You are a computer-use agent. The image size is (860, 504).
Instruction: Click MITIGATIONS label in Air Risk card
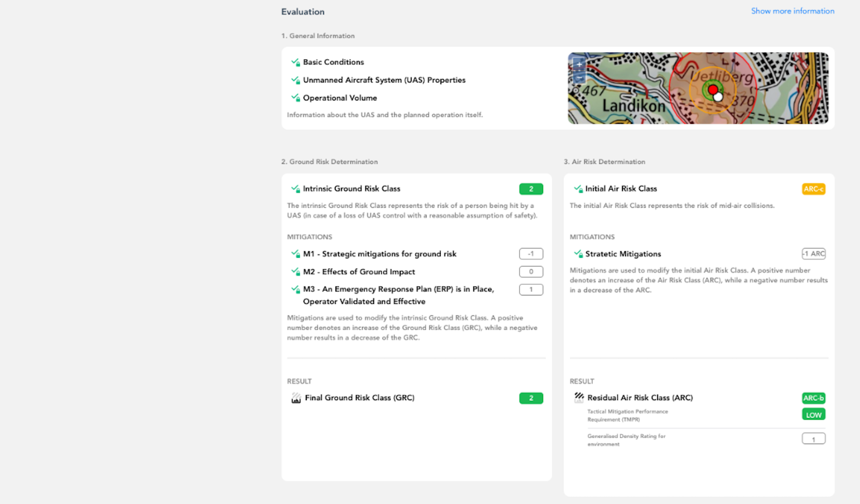tap(592, 237)
